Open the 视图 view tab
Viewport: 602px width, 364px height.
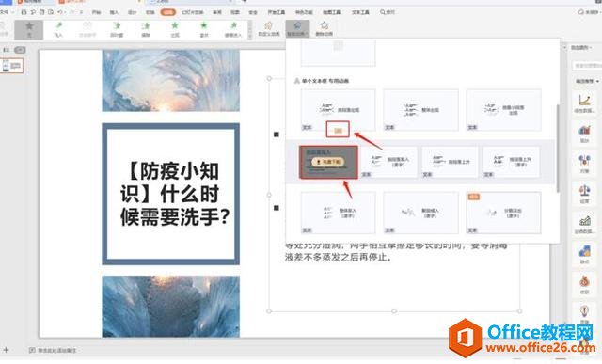point(235,12)
